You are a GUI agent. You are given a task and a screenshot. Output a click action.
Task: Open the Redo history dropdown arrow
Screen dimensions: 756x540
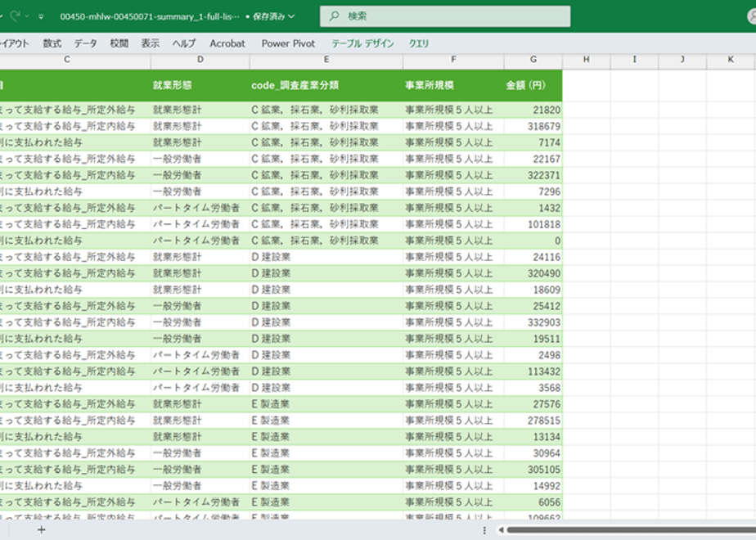(27, 16)
